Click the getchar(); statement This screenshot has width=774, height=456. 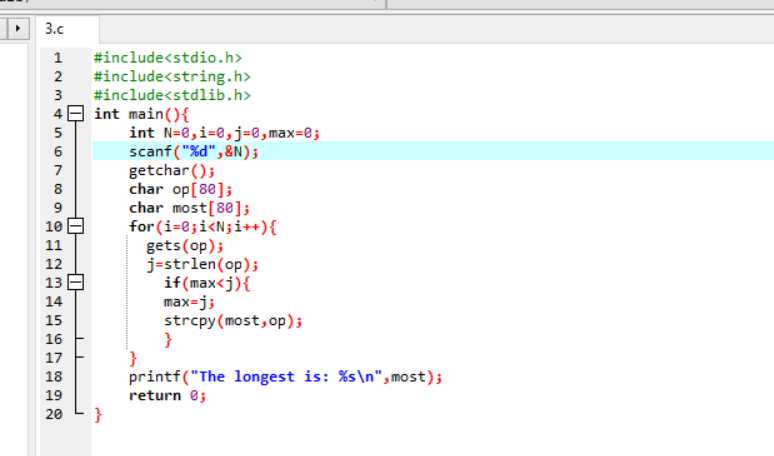[172, 170]
